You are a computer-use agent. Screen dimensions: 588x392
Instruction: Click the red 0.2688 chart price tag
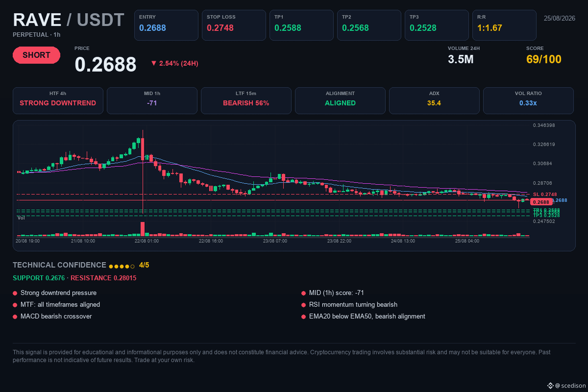click(x=541, y=202)
